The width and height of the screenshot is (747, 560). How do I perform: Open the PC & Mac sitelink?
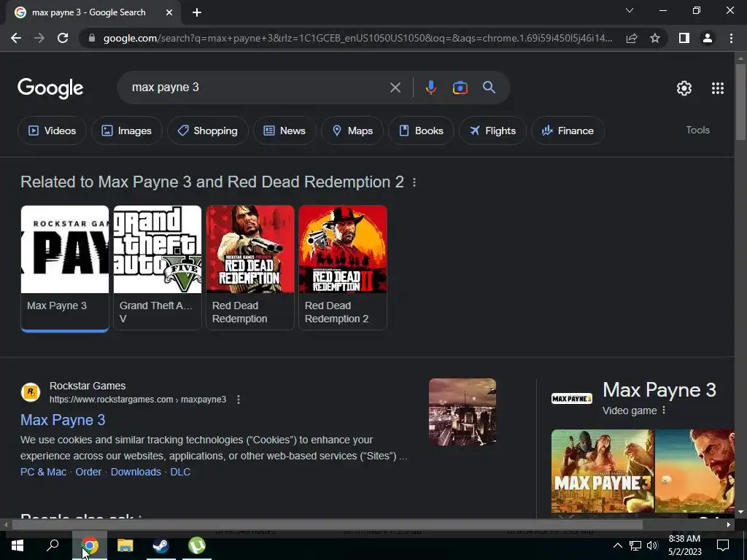[43, 472]
